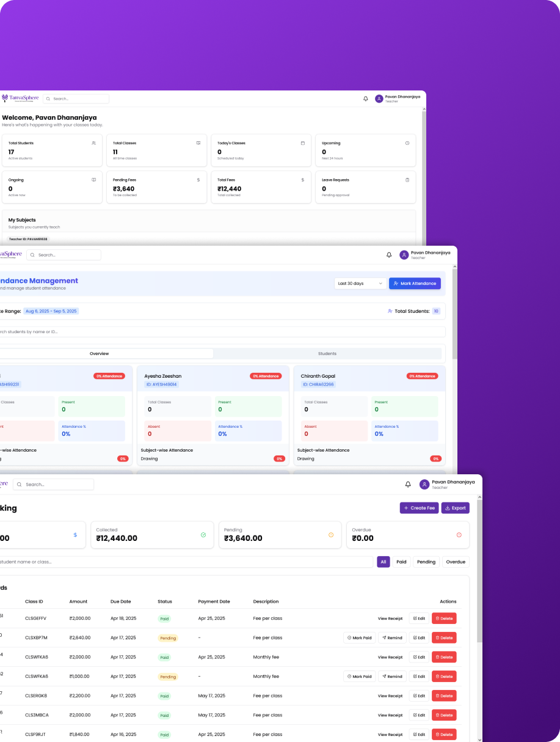
Task: Click the dollar icon on the Pending Fees card
Action: 198,180
